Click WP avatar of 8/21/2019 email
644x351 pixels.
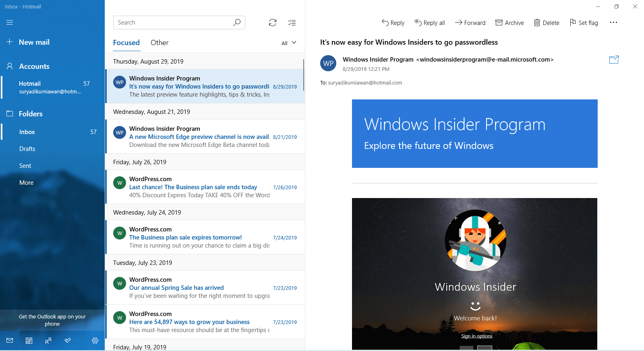(x=120, y=132)
